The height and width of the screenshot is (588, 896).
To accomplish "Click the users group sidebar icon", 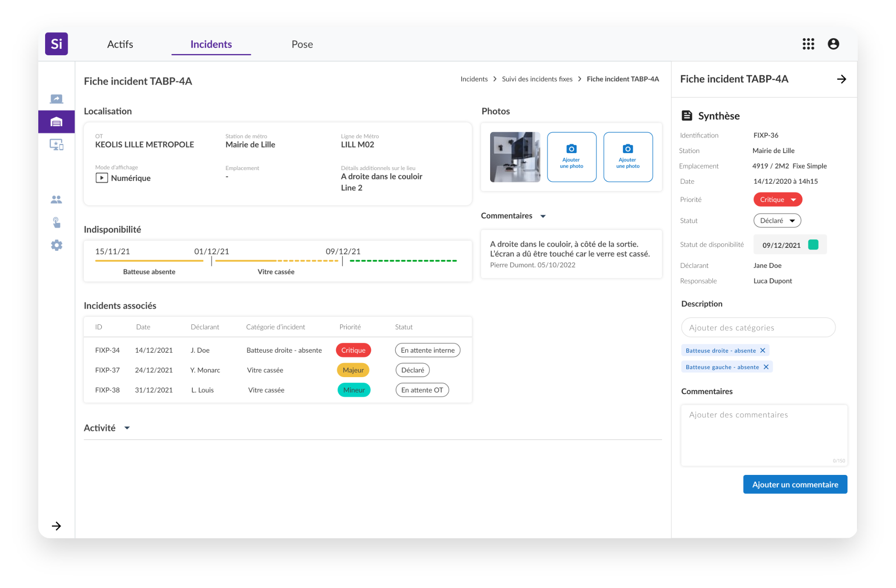I will [x=56, y=199].
